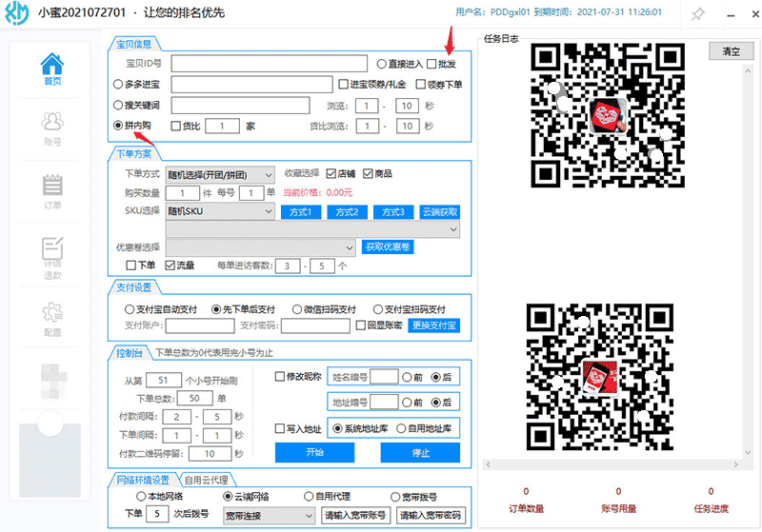Tick the 领券下单 checkbox
This screenshot has height=532, width=762.
pyautogui.click(x=421, y=85)
